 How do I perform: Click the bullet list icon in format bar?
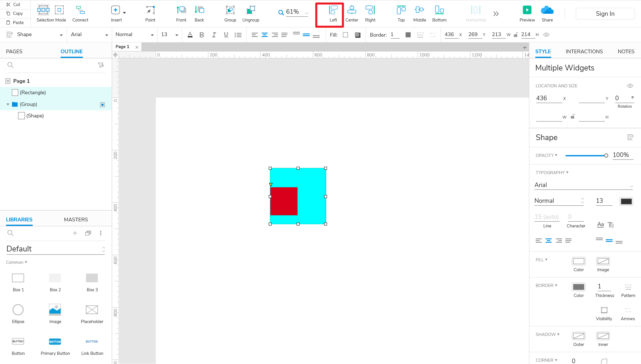(238, 35)
